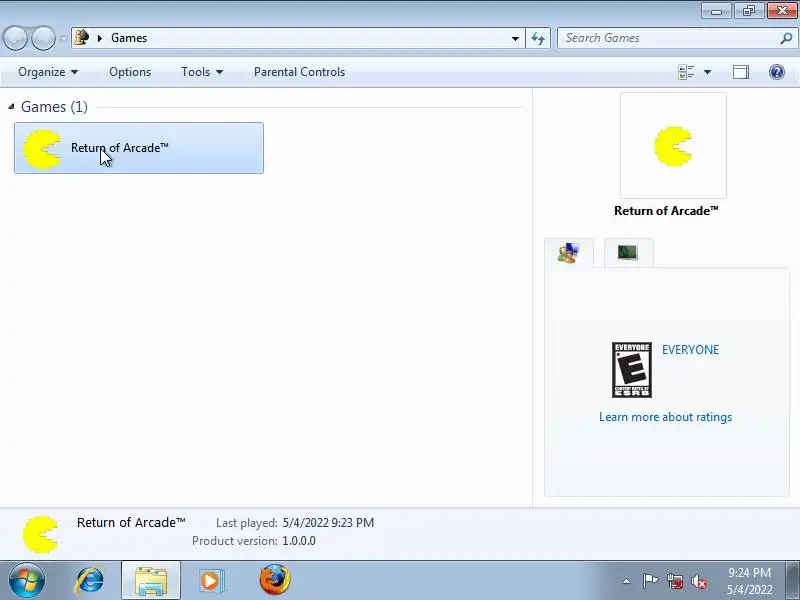The height and width of the screenshot is (600, 800).
Task: Click the last played date 5/4/2022 9:23 PM
Action: pyautogui.click(x=328, y=523)
